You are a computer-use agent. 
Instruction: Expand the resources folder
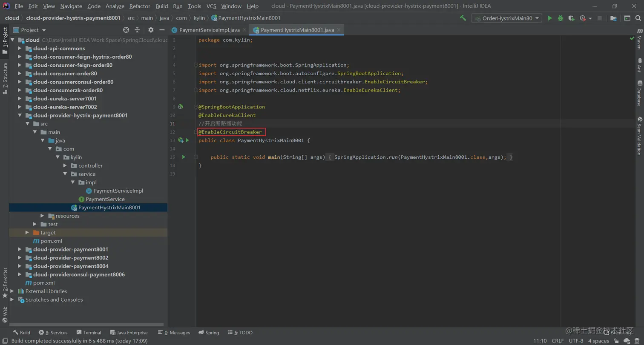pyautogui.click(x=42, y=216)
